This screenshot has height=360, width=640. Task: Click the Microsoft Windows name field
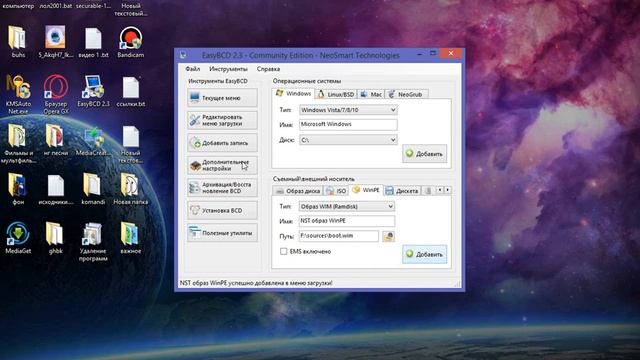point(348,124)
